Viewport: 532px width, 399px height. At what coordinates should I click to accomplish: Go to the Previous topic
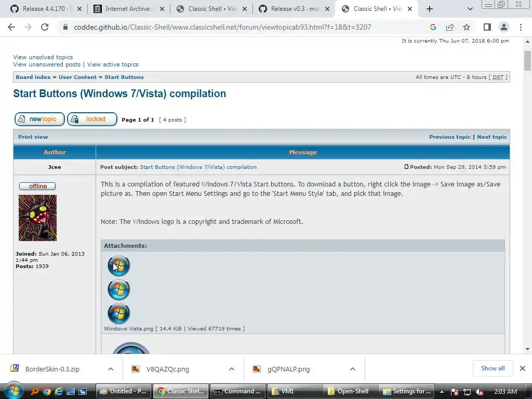tap(449, 137)
